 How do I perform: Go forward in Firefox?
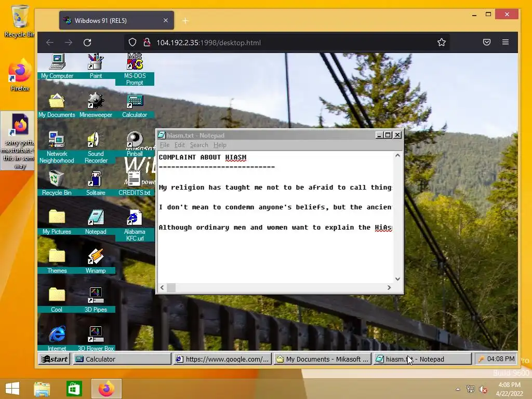[x=69, y=43]
